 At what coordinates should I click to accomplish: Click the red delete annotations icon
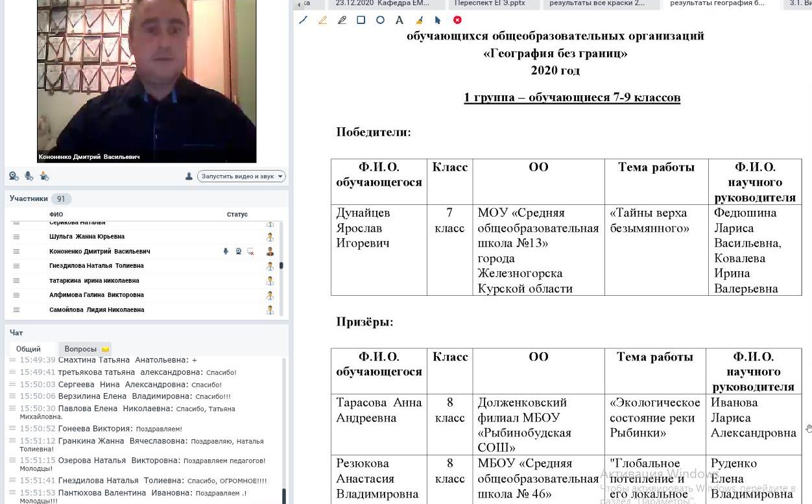(x=457, y=20)
